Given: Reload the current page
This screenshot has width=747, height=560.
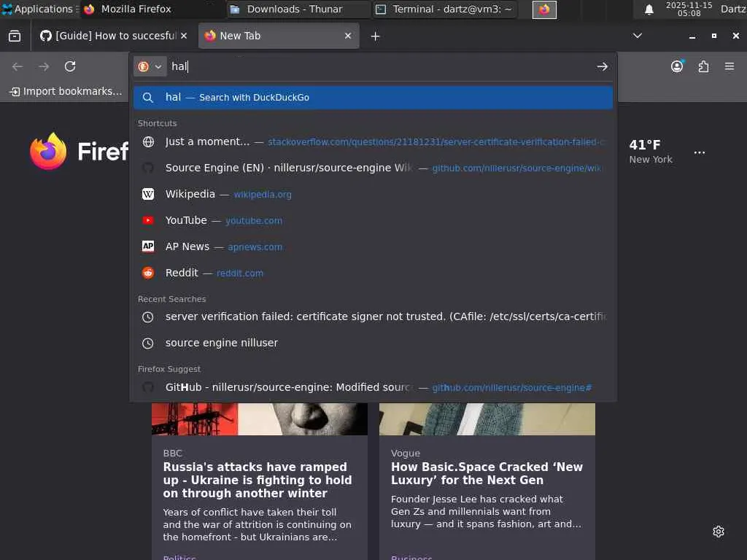Looking at the screenshot, I should tap(70, 66).
